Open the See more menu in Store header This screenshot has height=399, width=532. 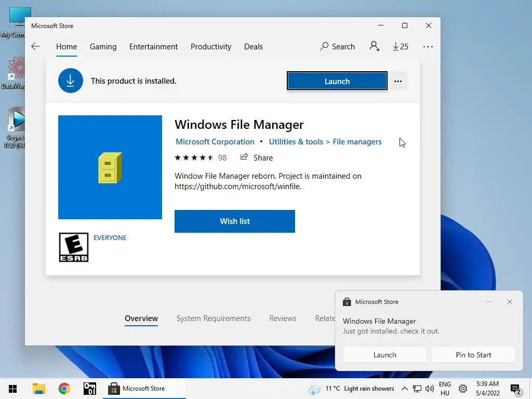coord(428,47)
